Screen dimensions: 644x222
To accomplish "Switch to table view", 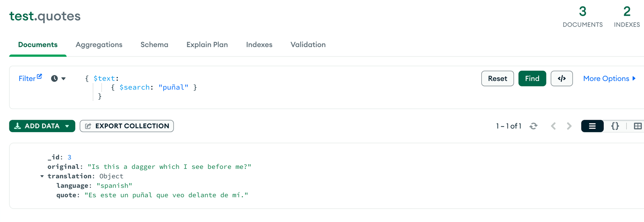I will pos(637,126).
